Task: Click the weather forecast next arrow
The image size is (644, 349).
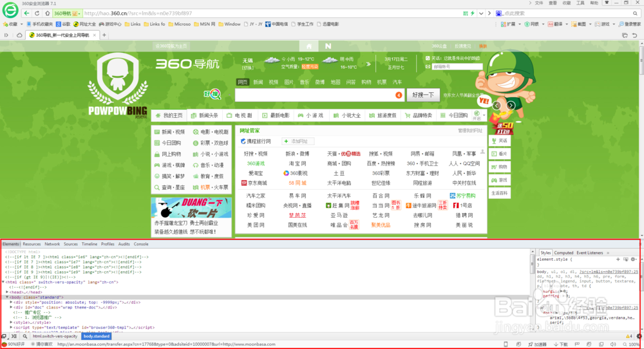Action: click(368, 64)
